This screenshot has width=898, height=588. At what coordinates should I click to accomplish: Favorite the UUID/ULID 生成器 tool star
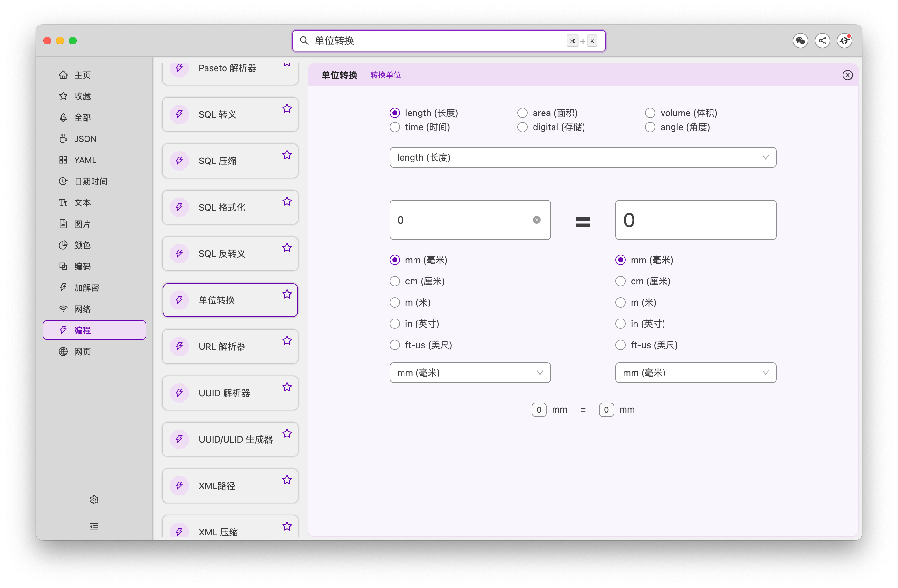287,433
